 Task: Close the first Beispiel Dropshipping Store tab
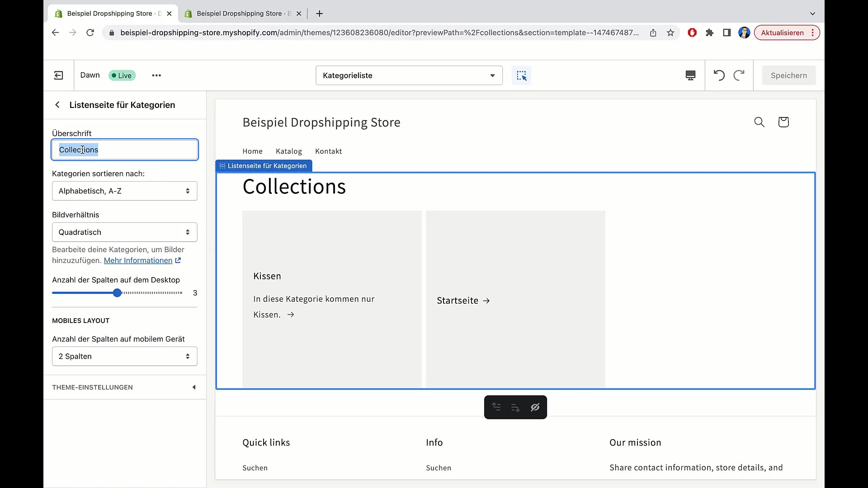(169, 14)
